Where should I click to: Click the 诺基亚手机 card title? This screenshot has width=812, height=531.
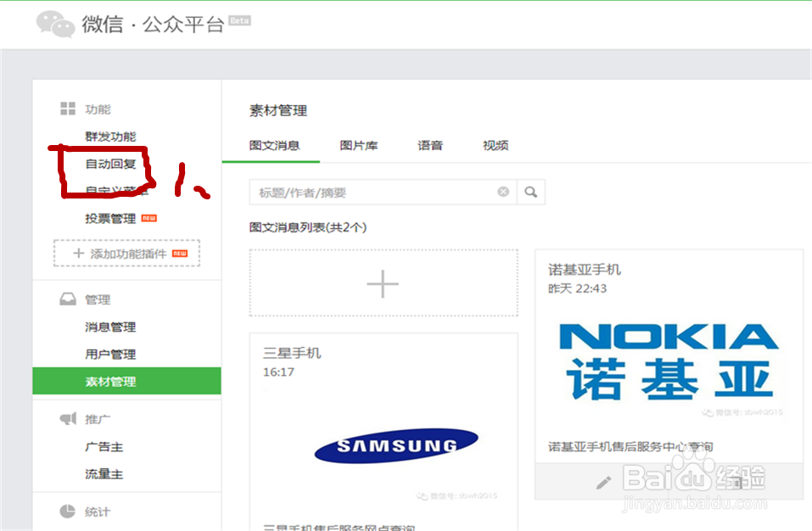coord(585,270)
